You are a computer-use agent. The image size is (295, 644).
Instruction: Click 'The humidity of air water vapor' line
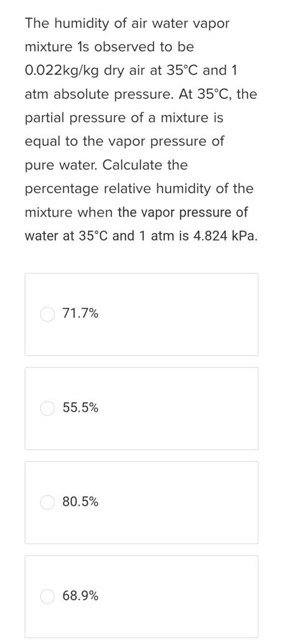tap(127, 24)
